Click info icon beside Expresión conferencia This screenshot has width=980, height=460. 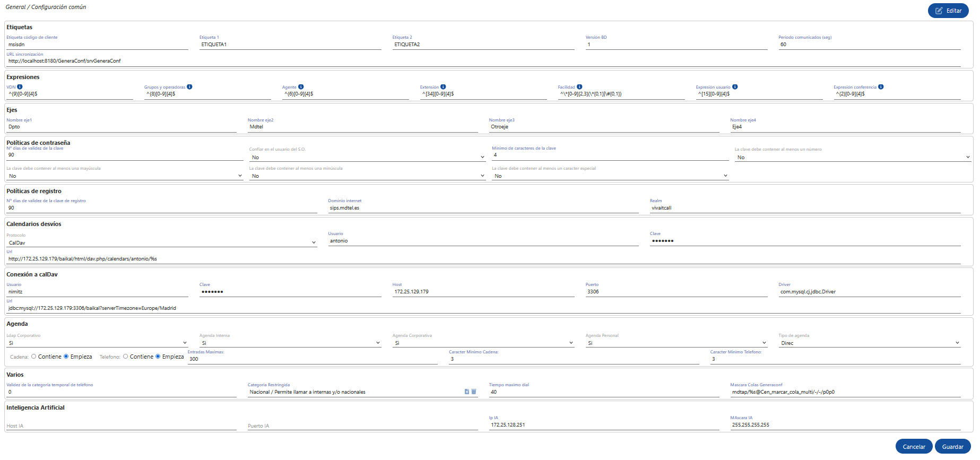(x=881, y=87)
